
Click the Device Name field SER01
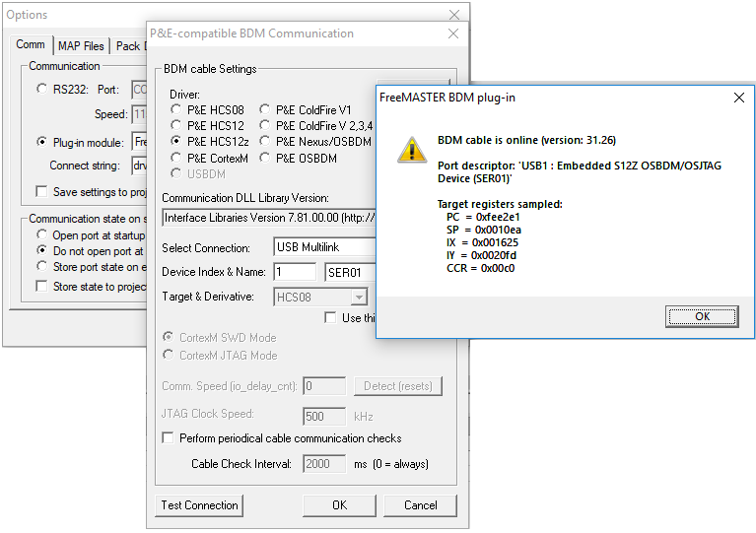click(x=351, y=272)
